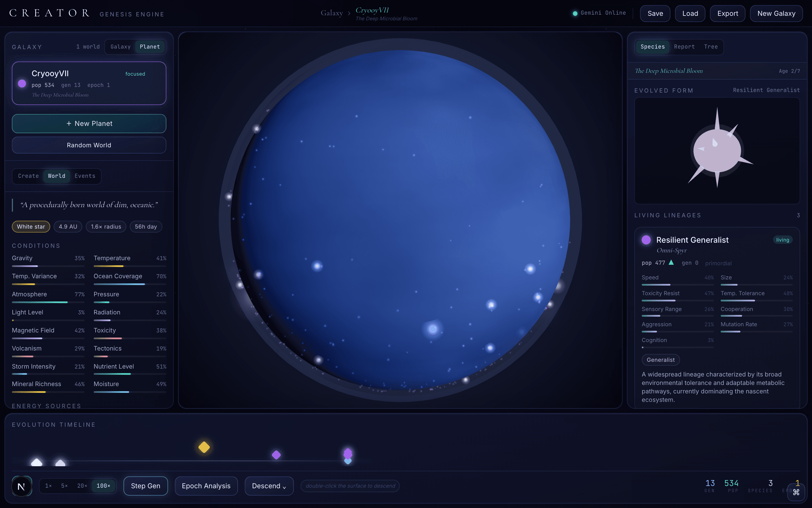Switch view toggle to Planet
The width and height of the screenshot is (812, 508).
(150, 47)
